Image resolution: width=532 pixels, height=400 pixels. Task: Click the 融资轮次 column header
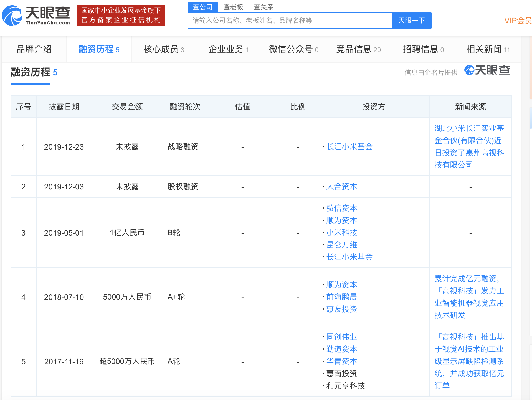point(185,107)
